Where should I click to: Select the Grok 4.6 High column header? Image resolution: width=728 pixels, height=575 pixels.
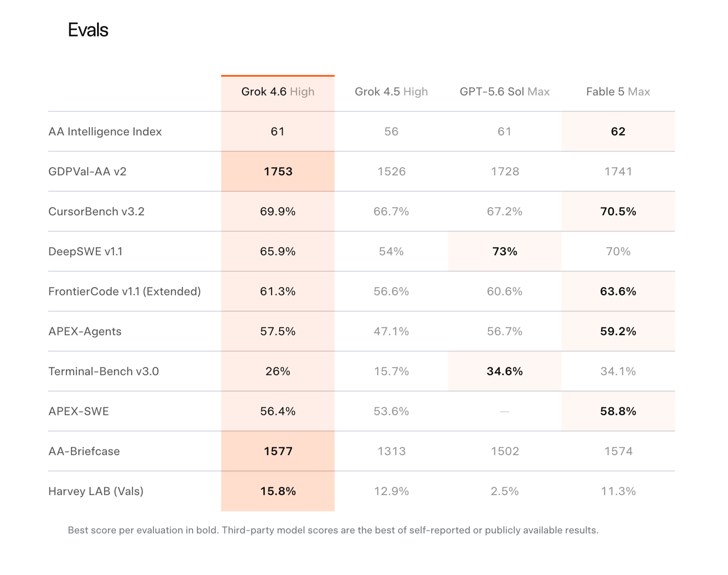[x=278, y=91]
